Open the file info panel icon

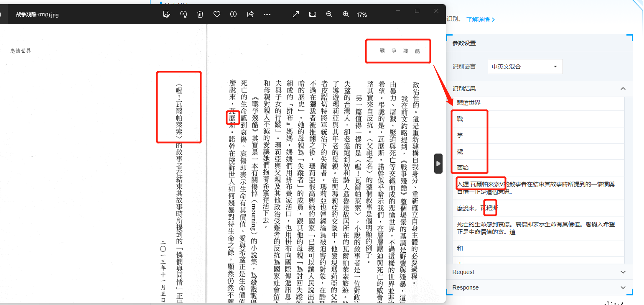pos(234,14)
